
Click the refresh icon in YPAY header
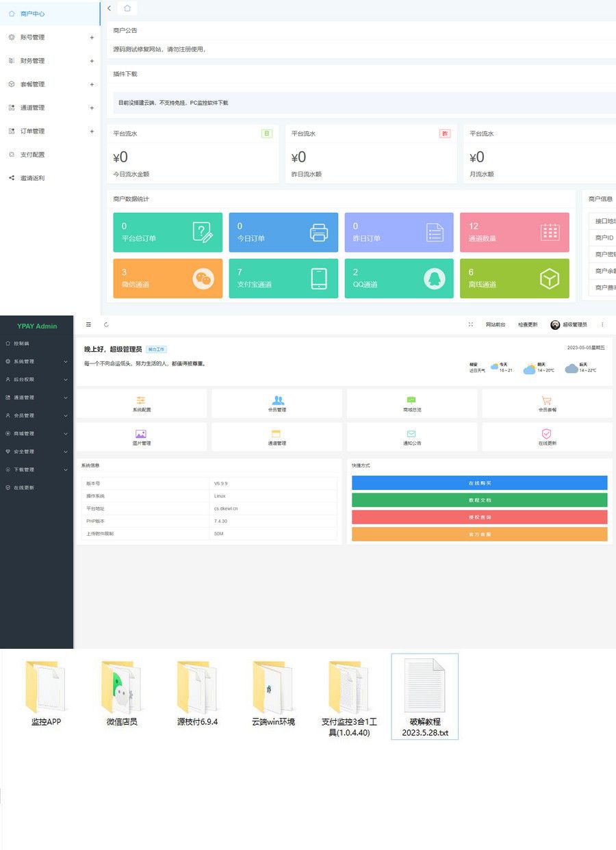click(x=106, y=324)
